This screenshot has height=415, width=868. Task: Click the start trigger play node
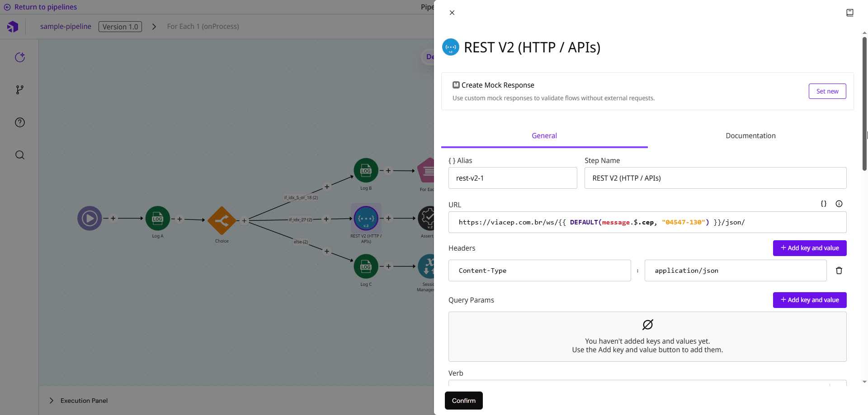[x=90, y=219]
